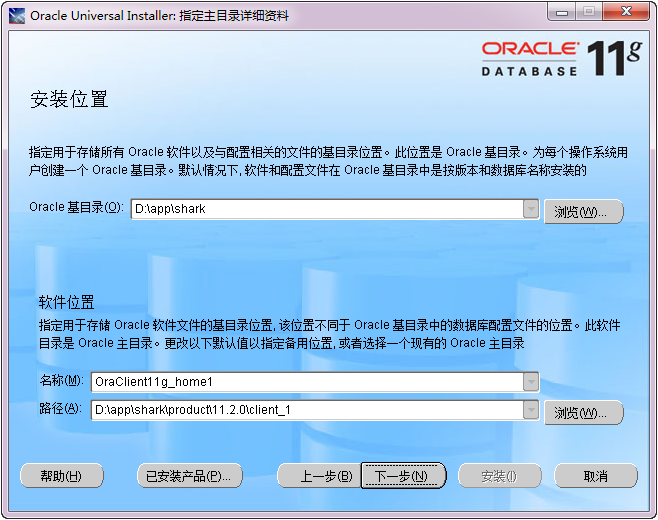Click the Oracle installer title bar icon
Viewport: 658px width, 520px height.
pos(16,16)
